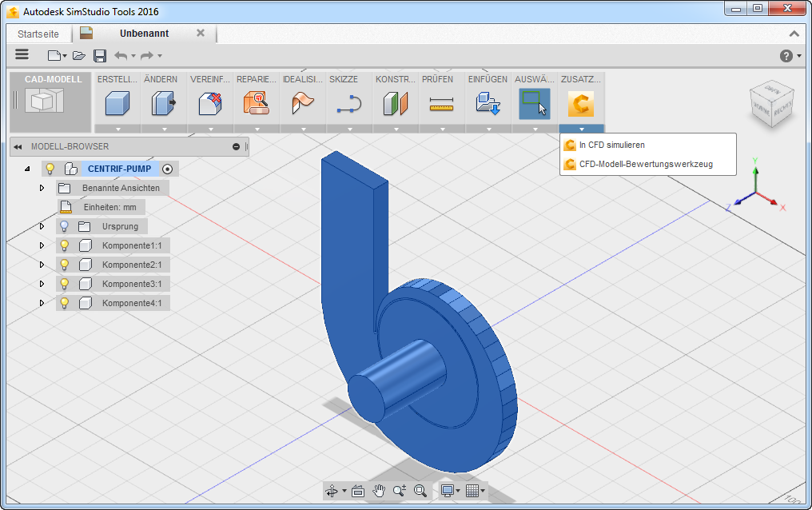Screen dimensions: 812x510
Task: Toggle visibility bulb of Komponente1:1
Action: point(64,245)
